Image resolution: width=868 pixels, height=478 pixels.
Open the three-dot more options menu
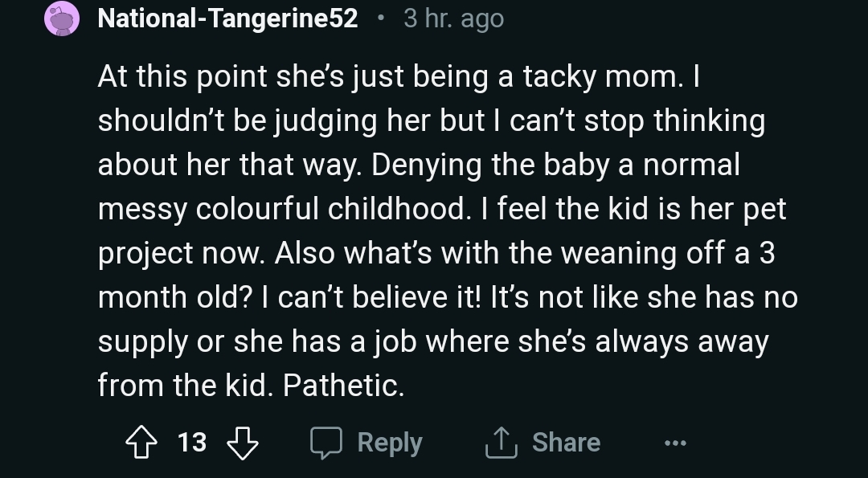coord(675,443)
